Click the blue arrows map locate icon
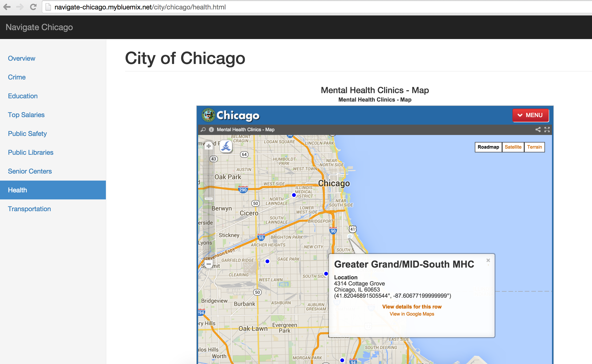The width and height of the screenshot is (592, 364). (226, 146)
